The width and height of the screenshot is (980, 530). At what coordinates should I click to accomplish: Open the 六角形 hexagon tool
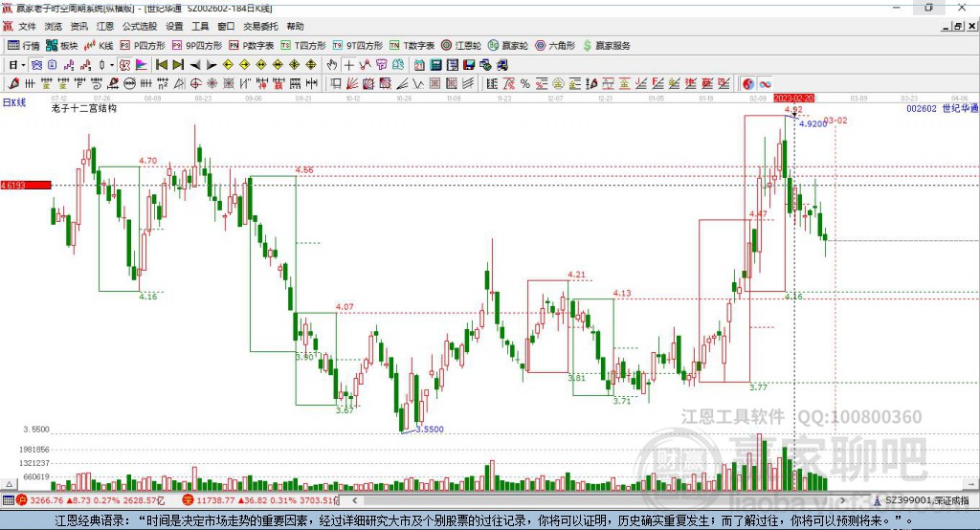555,46
